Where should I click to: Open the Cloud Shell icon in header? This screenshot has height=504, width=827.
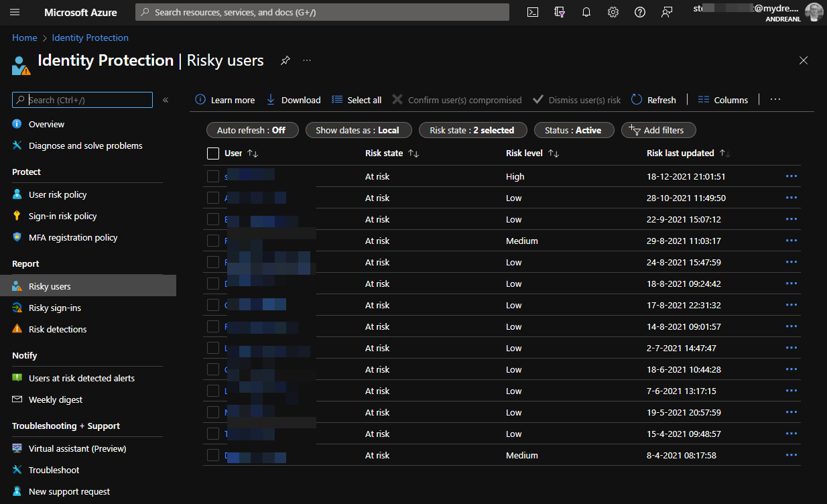[x=533, y=12]
